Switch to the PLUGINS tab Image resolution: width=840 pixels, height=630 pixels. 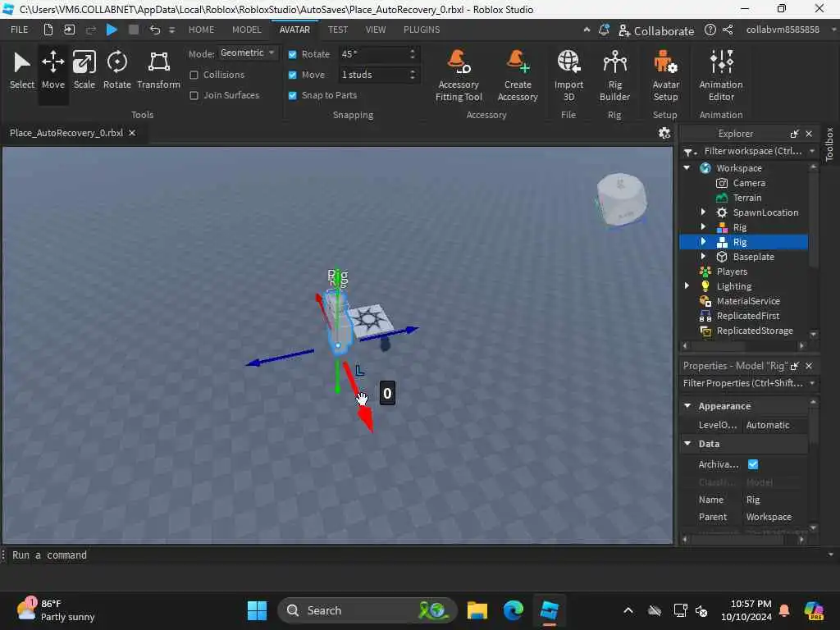(x=422, y=30)
